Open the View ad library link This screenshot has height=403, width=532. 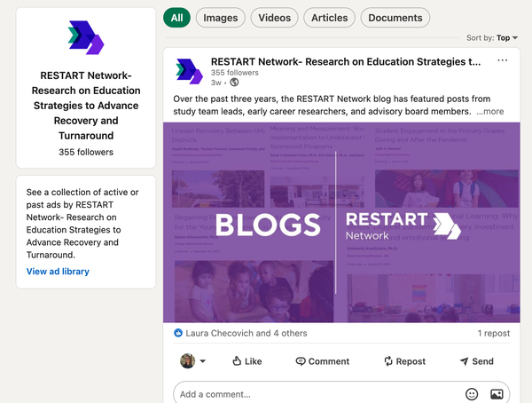tap(58, 272)
